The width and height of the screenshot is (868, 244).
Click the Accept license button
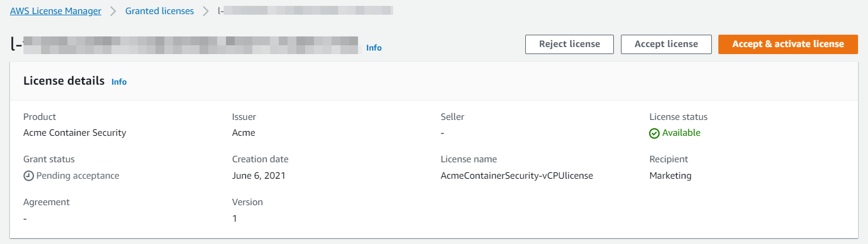[x=666, y=44]
